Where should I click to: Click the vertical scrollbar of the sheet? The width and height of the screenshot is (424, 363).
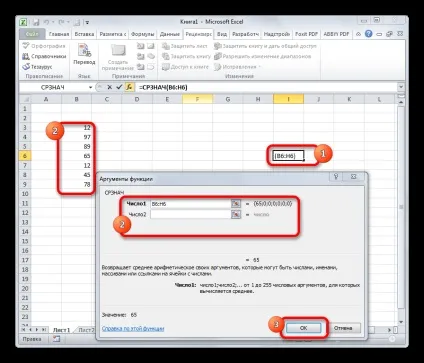pos(401,207)
